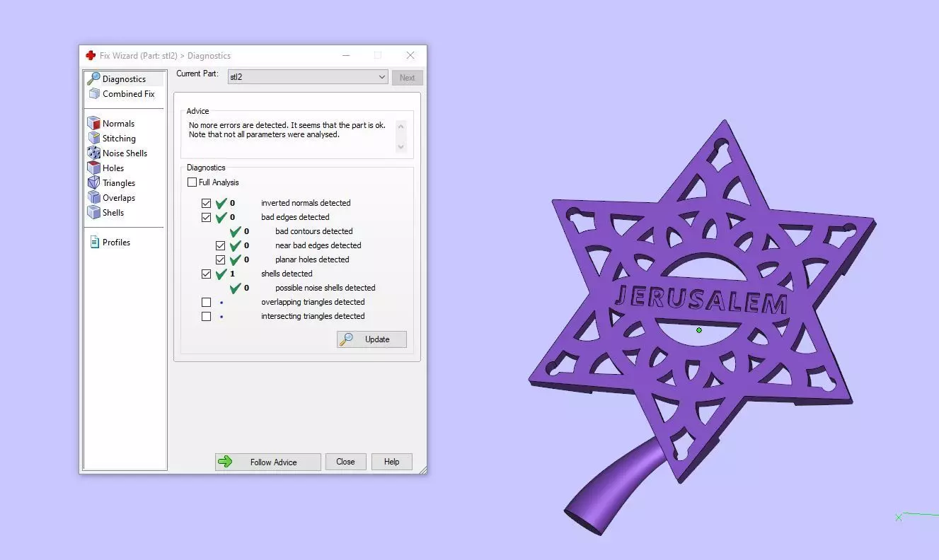Open the Diagnostics page label
939x560 pixels.
click(x=124, y=79)
